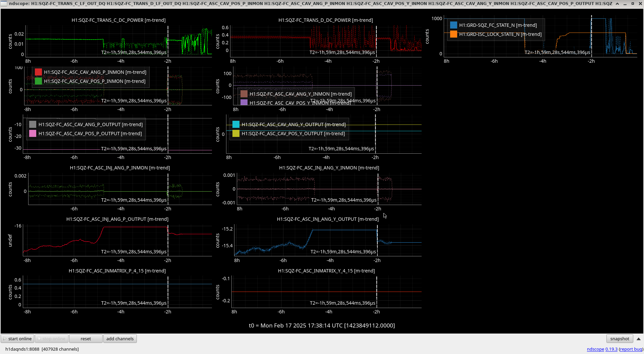This screenshot has height=354, width=644.
Task: Roll up the ndscope window
Action: click(x=617, y=3)
